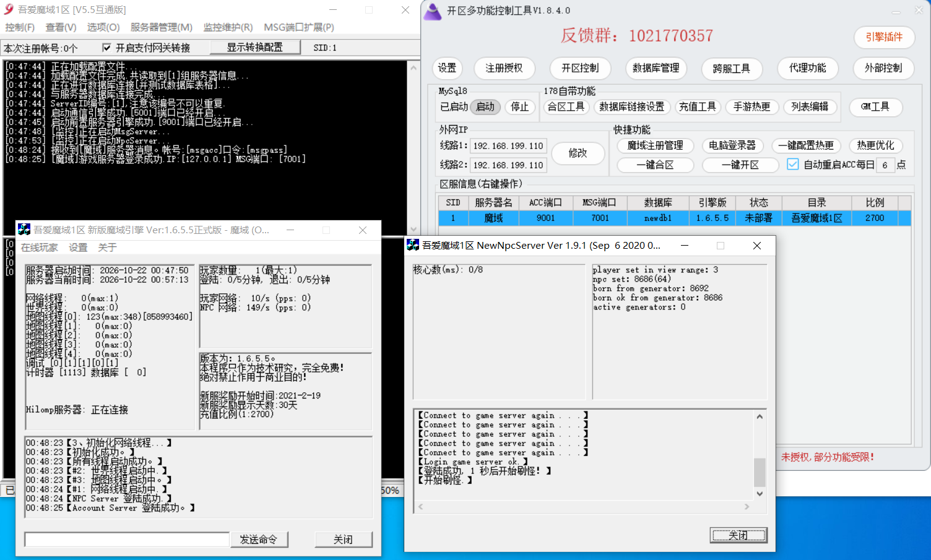Select server row 魔域 in table
This screenshot has width=931, height=560.
675,218
